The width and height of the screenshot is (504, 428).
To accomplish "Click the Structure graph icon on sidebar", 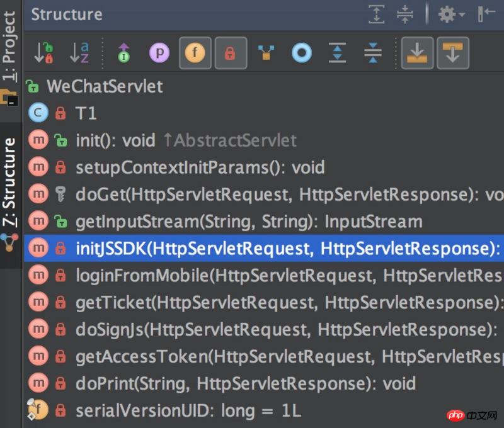I will (x=9, y=243).
